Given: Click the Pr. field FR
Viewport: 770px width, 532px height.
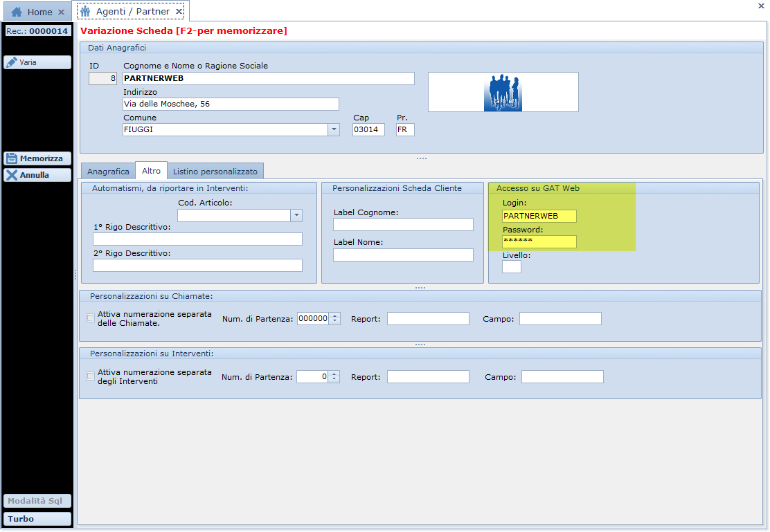Looking at the screenshot, I should 405,129.
